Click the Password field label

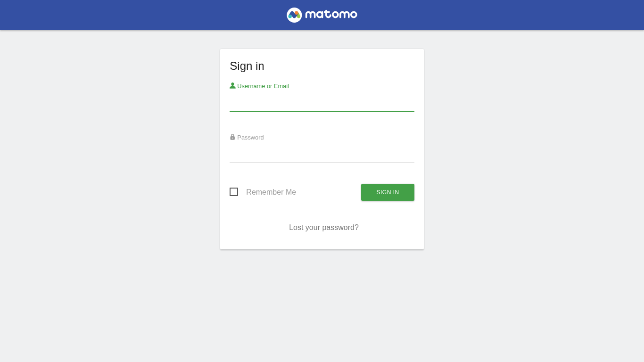coord(250,138)
